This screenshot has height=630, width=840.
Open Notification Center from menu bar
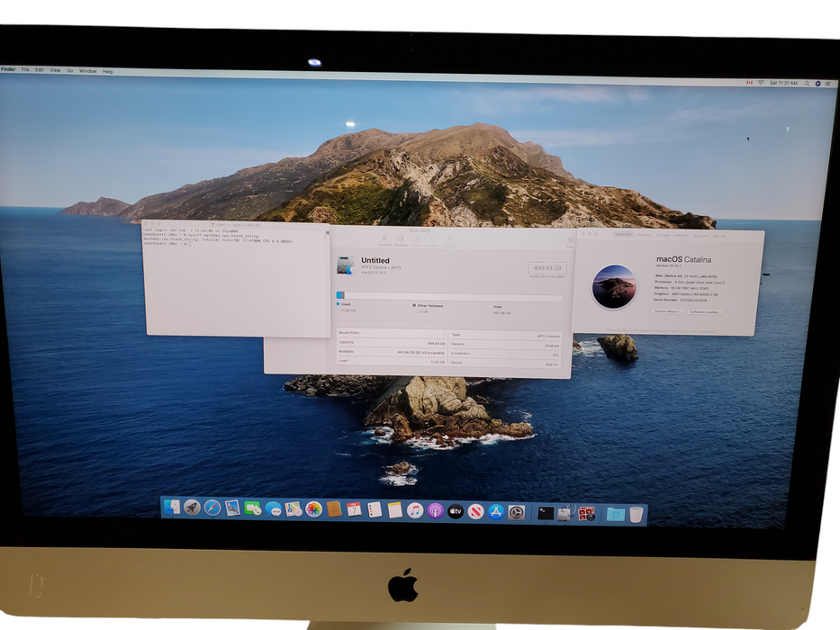(x=828, y=84)
